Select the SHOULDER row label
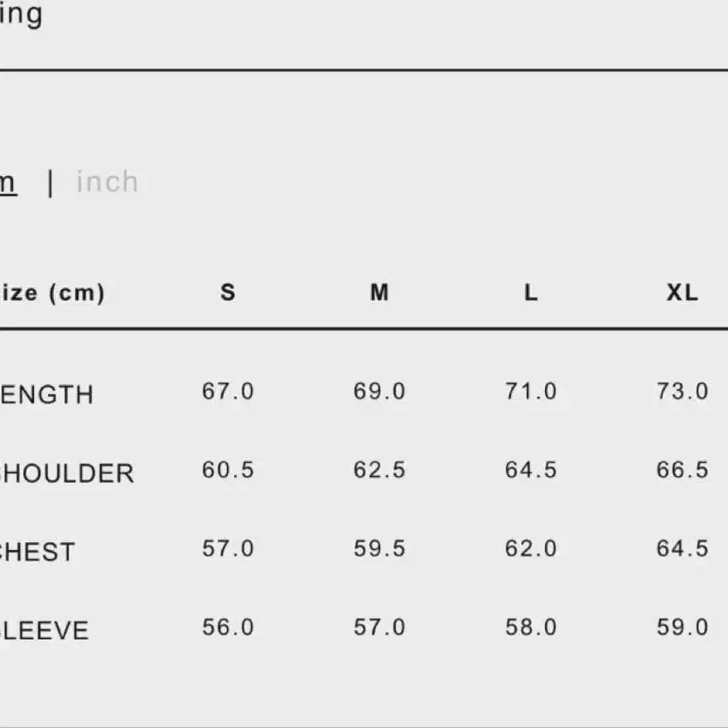This screenshot has height=728, width=728. [x=66, y=474]
